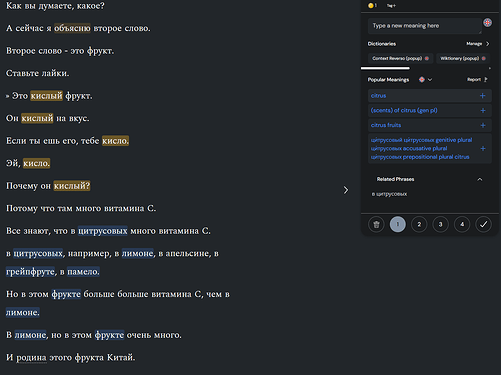Add the 'citrus' meaning with plus
The image size is (501, 375).
pos(482,96)
